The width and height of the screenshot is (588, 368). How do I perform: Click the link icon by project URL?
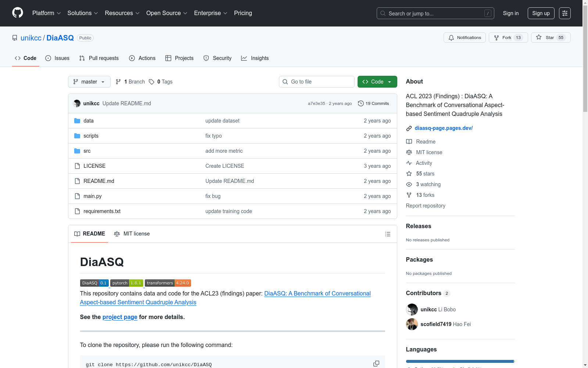[x=409, y=128]
